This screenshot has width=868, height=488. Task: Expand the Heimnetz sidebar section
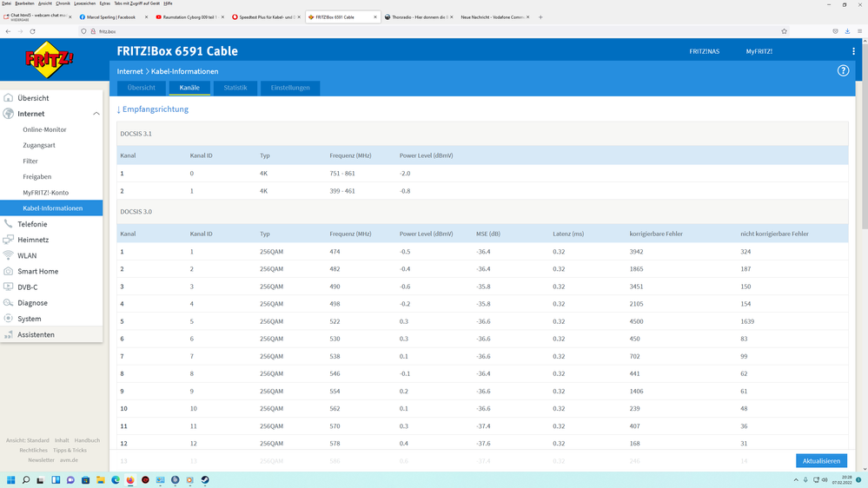tap(33, 240)
